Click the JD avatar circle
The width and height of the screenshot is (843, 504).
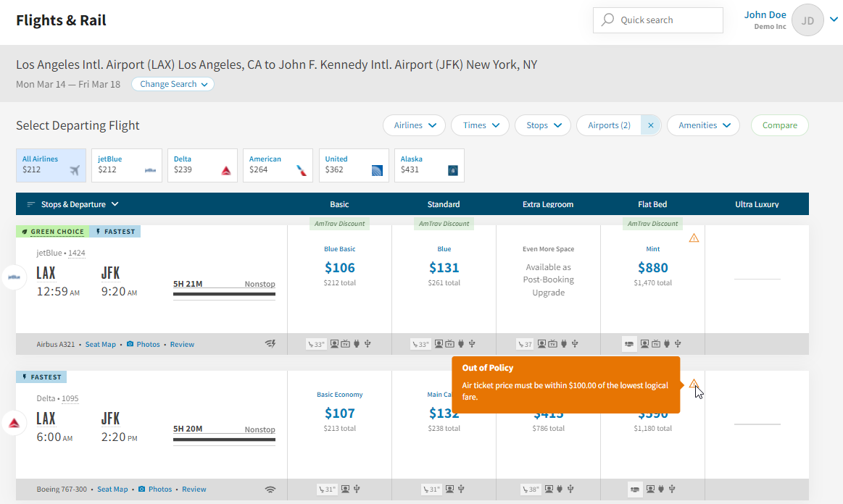coord(807,20)
